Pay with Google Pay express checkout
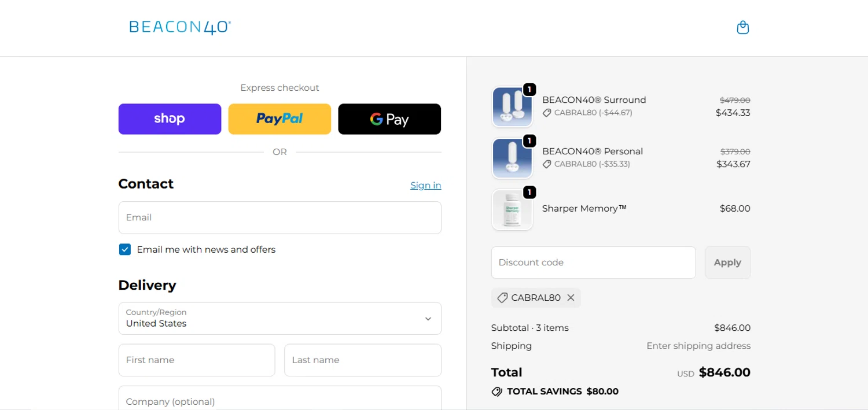Image resolution: width=868 pixels, height=410 pixels. click(x=389, y=119)
